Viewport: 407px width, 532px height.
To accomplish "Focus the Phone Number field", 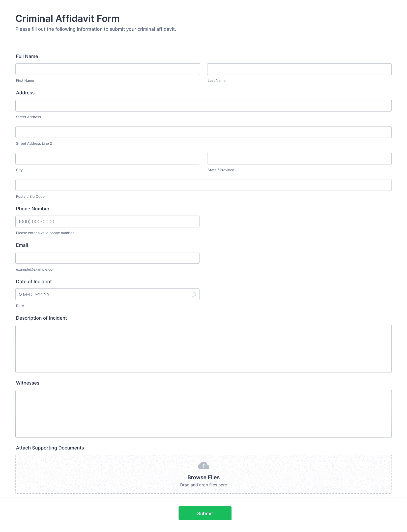I will (107, 222).
